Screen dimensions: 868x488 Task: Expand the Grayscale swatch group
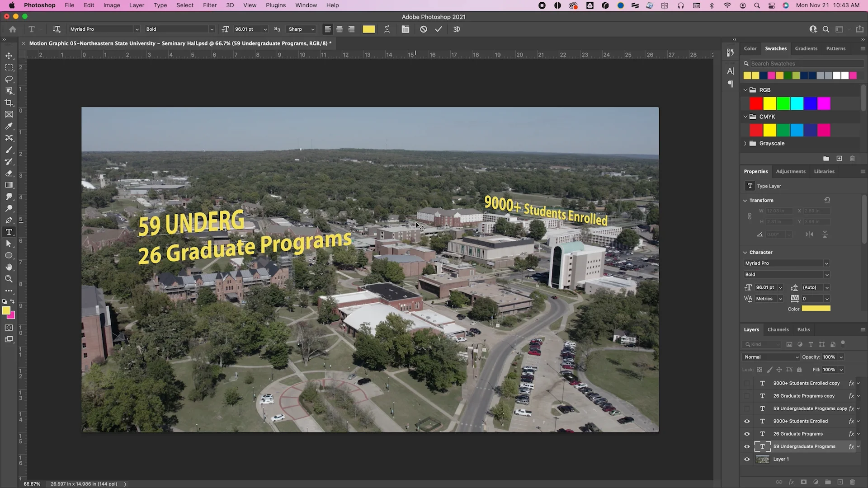tap(745, 143)
